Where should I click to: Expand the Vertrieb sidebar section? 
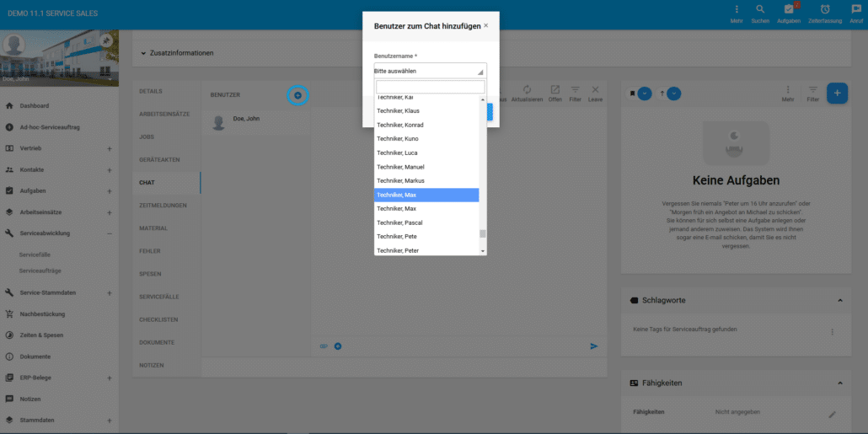(x=109, y=149)
